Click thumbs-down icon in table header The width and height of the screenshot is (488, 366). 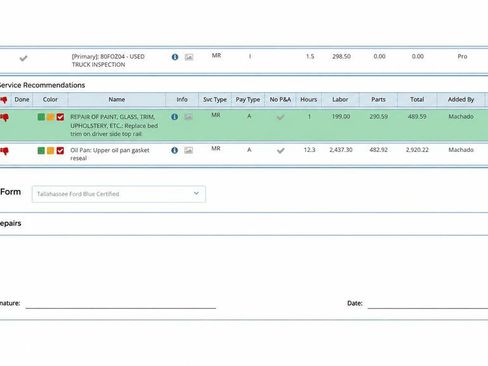(4, 100)
